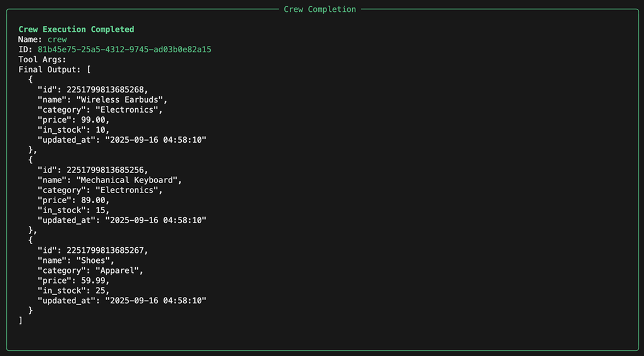The image size is (644, 356).
Task: Click the Crew Execution Completed heading
Action: click(76, 30)
